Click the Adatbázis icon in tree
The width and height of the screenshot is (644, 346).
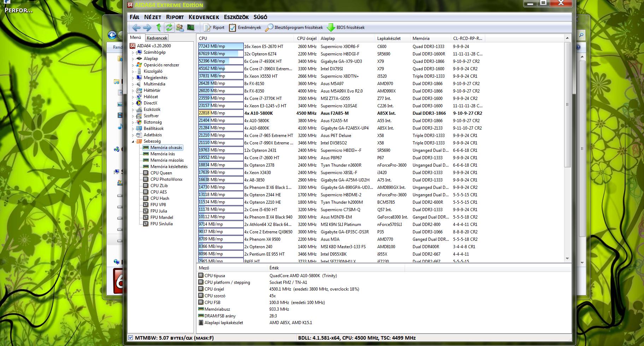pyautogui.click(x=139, y=135)
